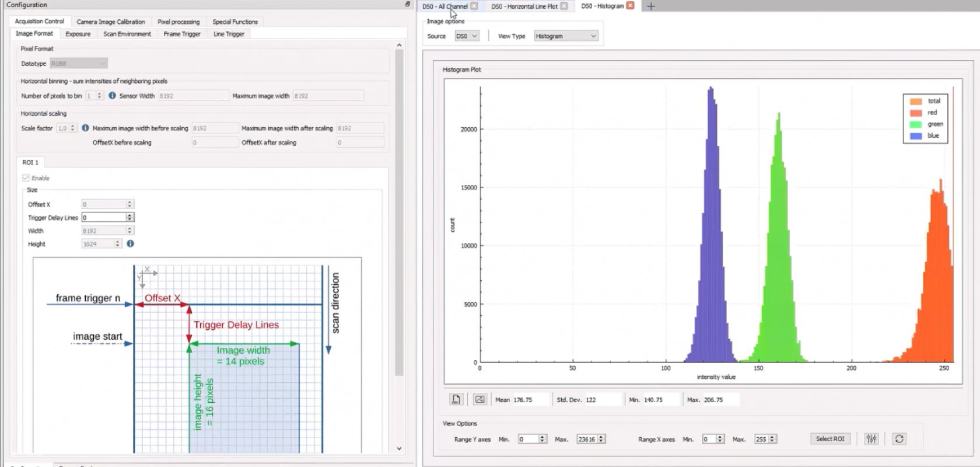This screenshot has width=980, height=467.
Task: Select the Scan Environment sub-tab
Action: (x=127, y=34)
